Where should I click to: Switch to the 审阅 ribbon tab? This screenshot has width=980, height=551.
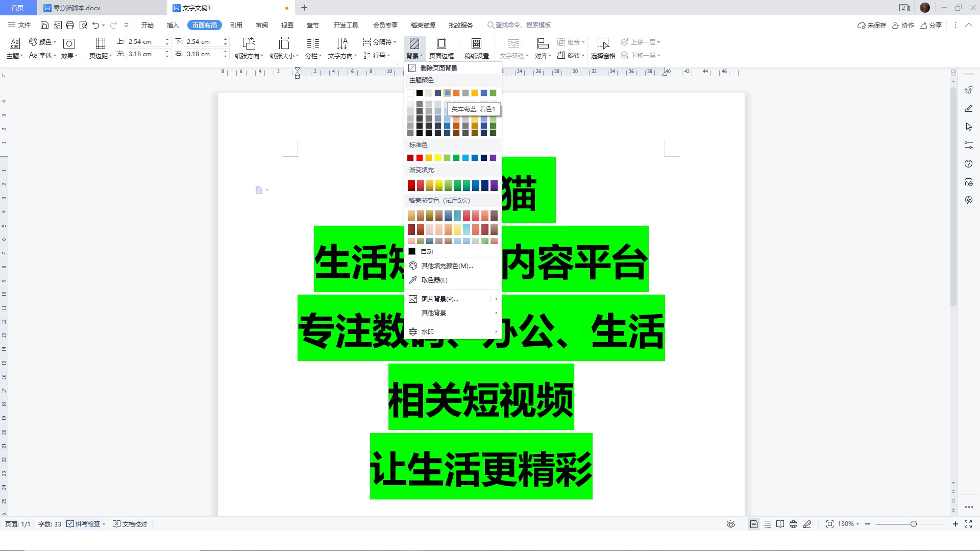point(261,25)
